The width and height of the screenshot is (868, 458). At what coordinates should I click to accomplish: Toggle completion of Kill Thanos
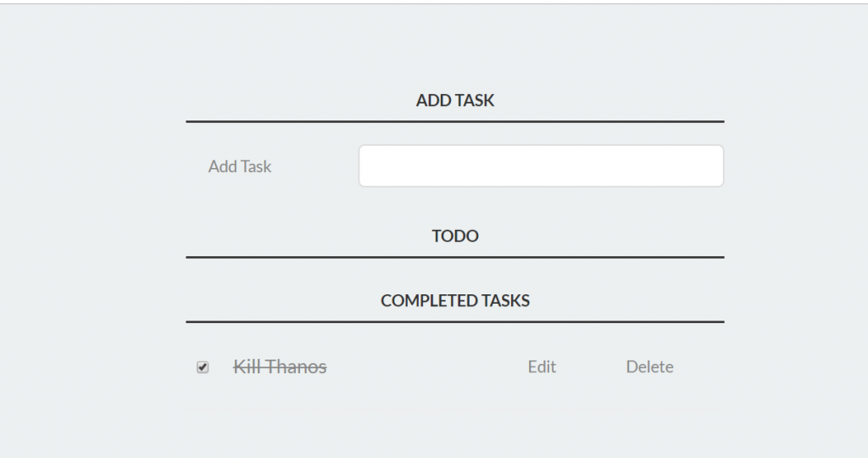(x=203, y=367)
